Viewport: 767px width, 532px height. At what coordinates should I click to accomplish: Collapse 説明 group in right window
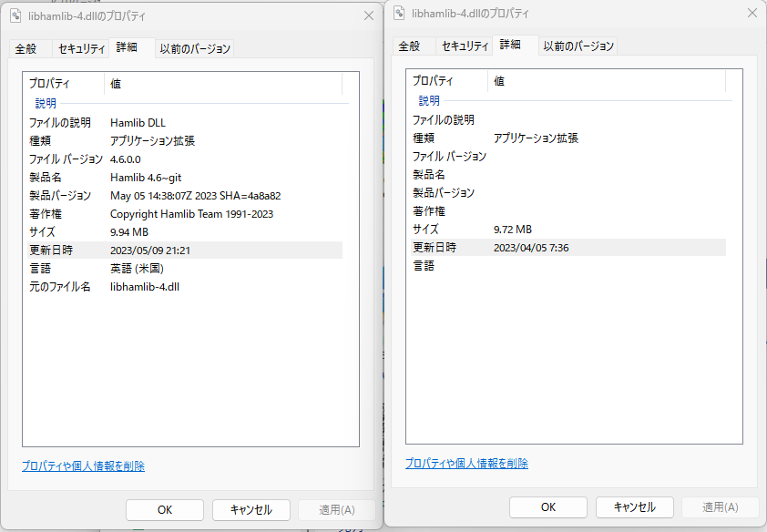pyautogui.click(x=429, y=101)
